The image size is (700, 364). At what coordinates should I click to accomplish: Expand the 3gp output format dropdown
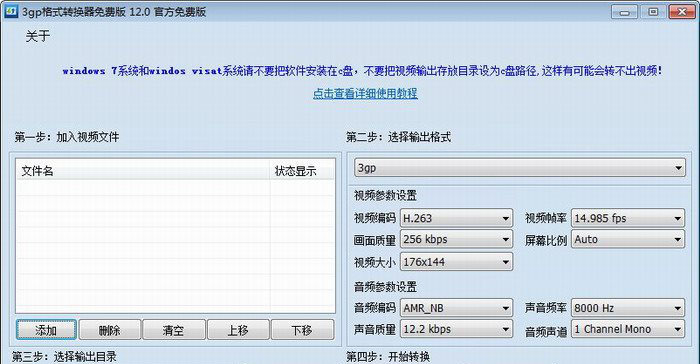click(520, 168)
